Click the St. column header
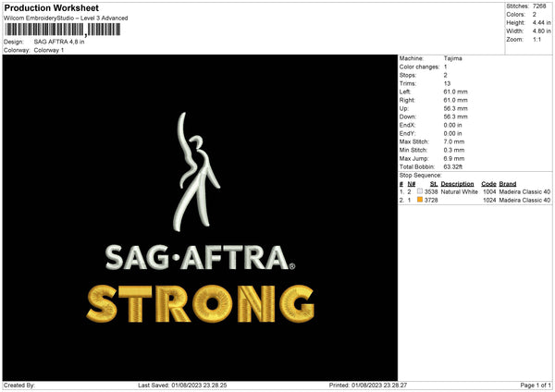Screen dimensions: 555x392 click(x=434, y=184)
